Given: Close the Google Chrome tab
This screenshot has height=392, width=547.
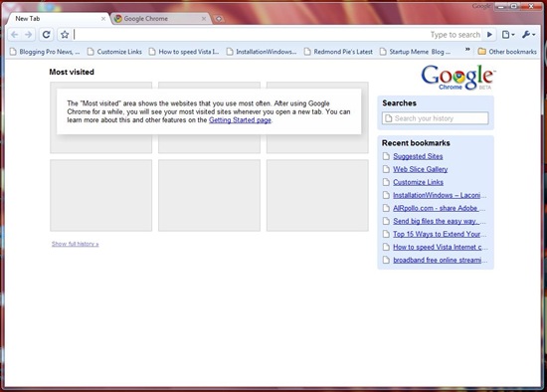Looking at the screenshot, I should (x=204, y=19).
